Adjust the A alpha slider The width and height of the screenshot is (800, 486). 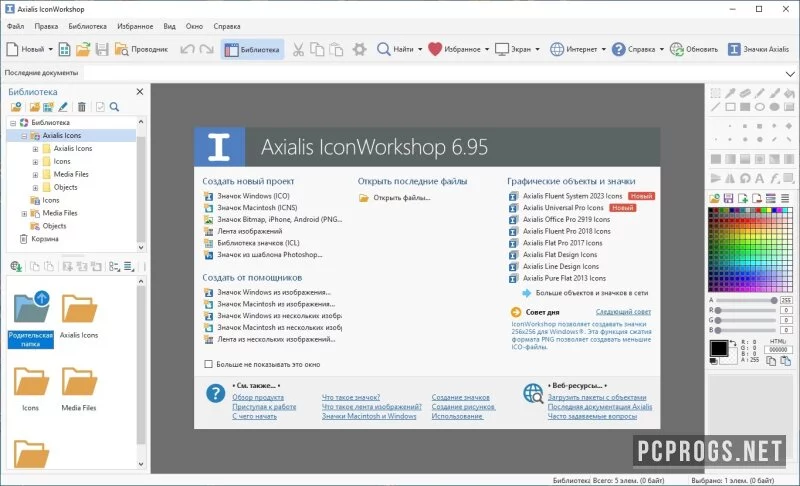click(746, 300)
